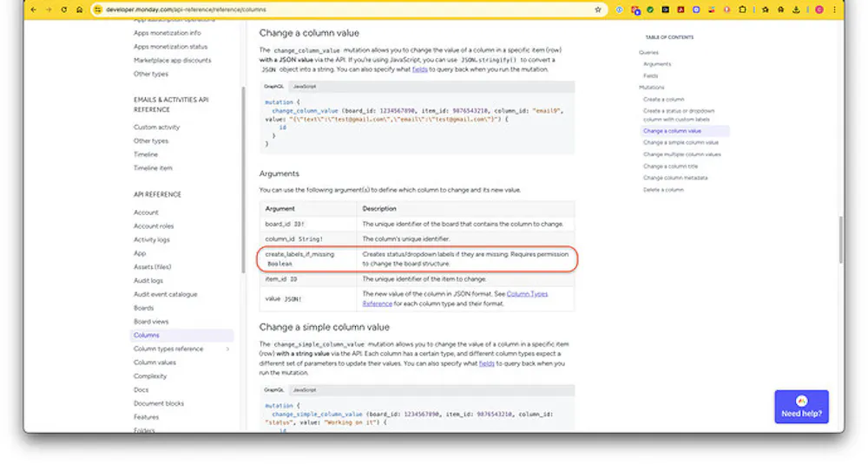Expand the Column types reference chevron
868x464 pixels.
coord(227,349)
